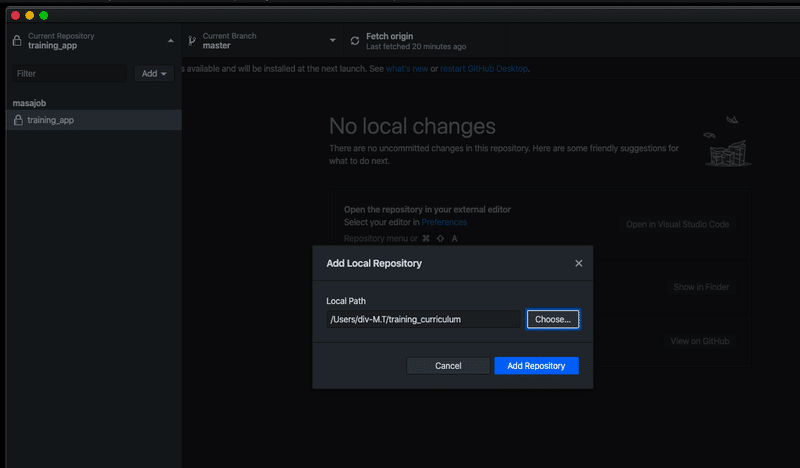The image size is (800, 468).
Task: Click the masajob group header
Action: [29, 103]
